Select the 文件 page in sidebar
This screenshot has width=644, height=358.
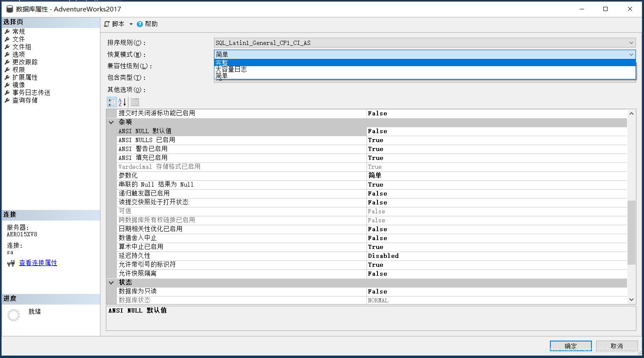(x=19, y=39)
